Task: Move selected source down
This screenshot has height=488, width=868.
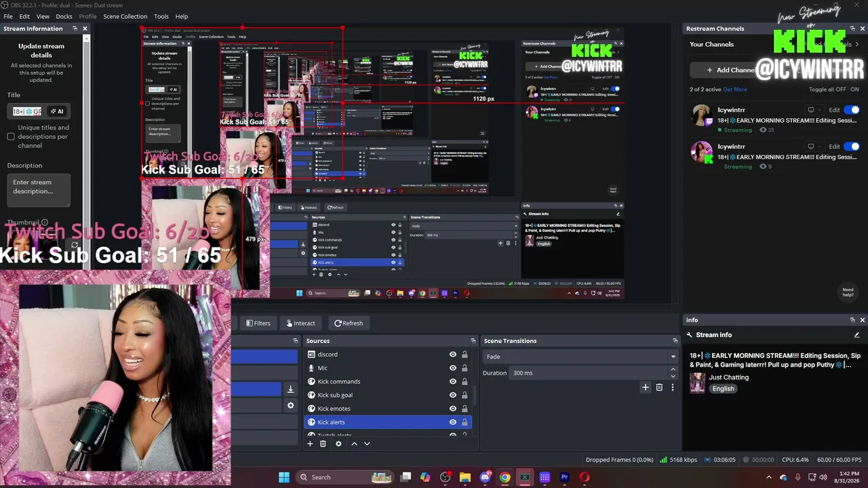Action: coord(367,444)
